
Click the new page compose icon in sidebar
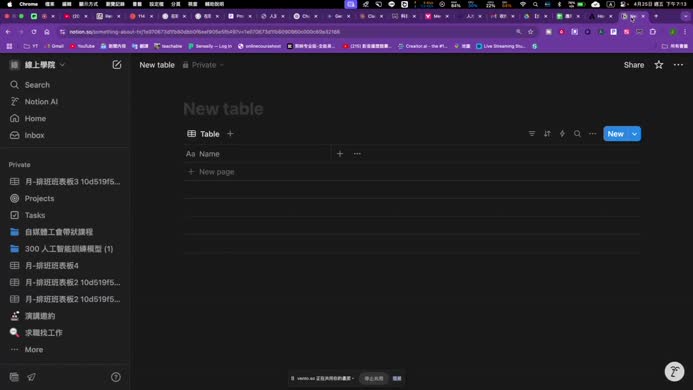tap(117, 65)
